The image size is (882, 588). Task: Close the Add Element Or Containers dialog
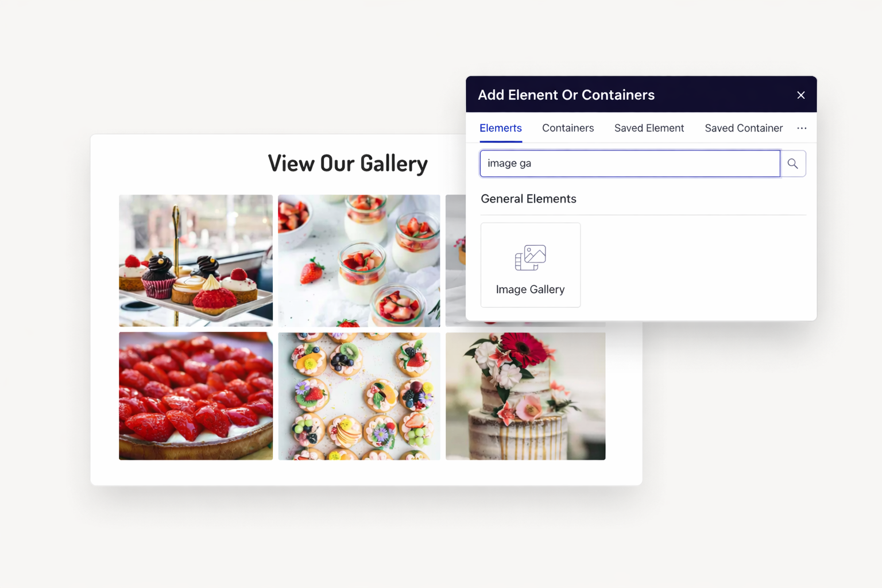pos(801,95)
